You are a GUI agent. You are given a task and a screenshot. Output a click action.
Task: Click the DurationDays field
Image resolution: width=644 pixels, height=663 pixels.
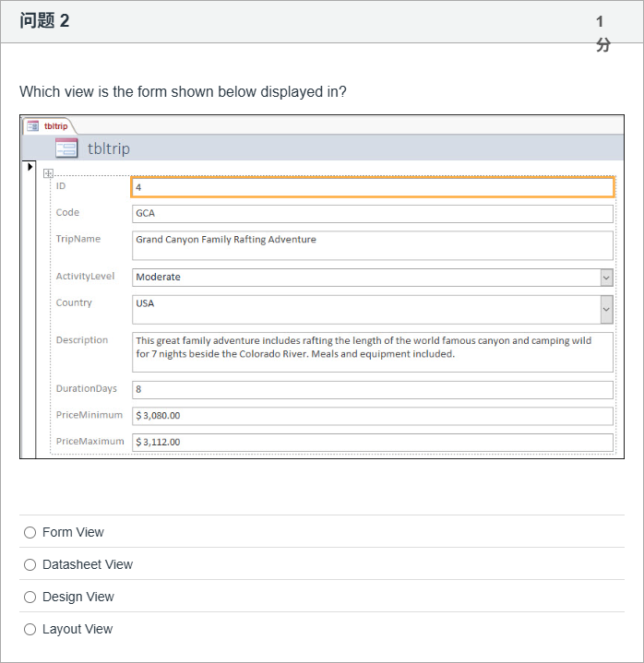pyautogui.click(x=372, y=389)
